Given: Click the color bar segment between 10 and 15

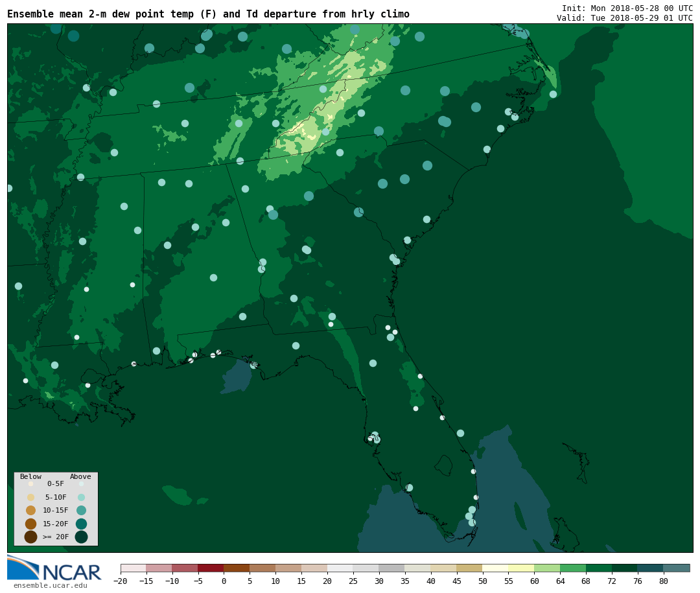Looking at the screenshot, I should (x=288, y=568).
